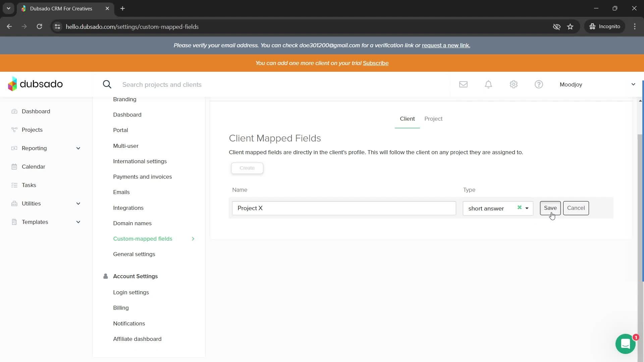
Task: Open Affiliate dashboard
Action: point(137,339)
